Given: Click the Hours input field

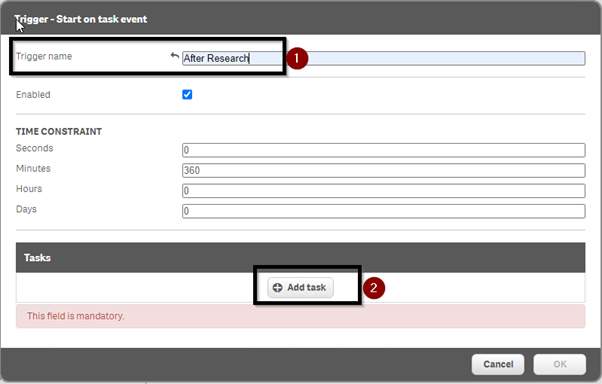Looking at the screenshot, I should [383, 191].
